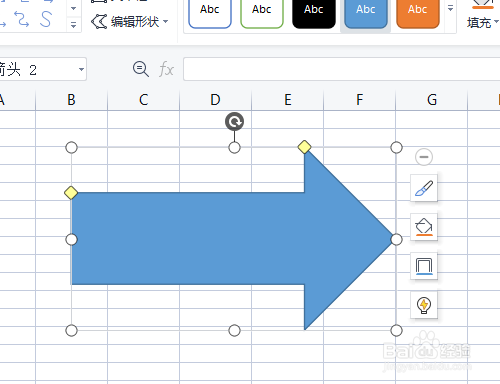Open the shape outline quick tool
The height and width of the screenshot is (384, 500).
[x=424, y=266]
